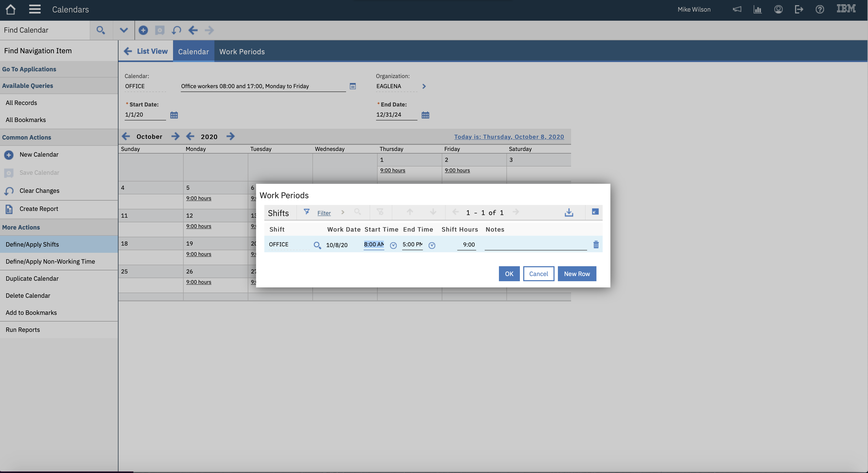Switch to the Work Periods tab

coord(242,51)
